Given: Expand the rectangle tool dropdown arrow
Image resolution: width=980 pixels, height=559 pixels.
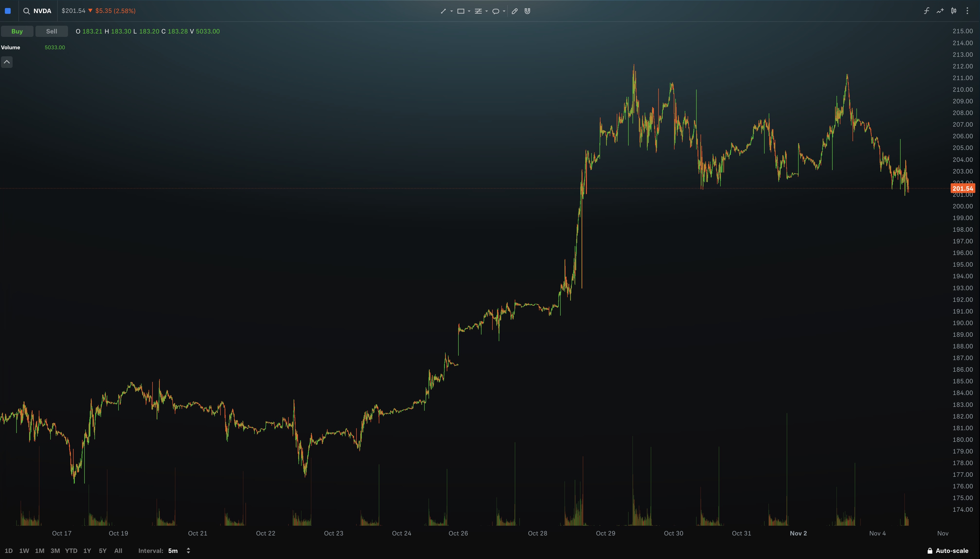Looking at the screenshot, I should coord(469,11).
